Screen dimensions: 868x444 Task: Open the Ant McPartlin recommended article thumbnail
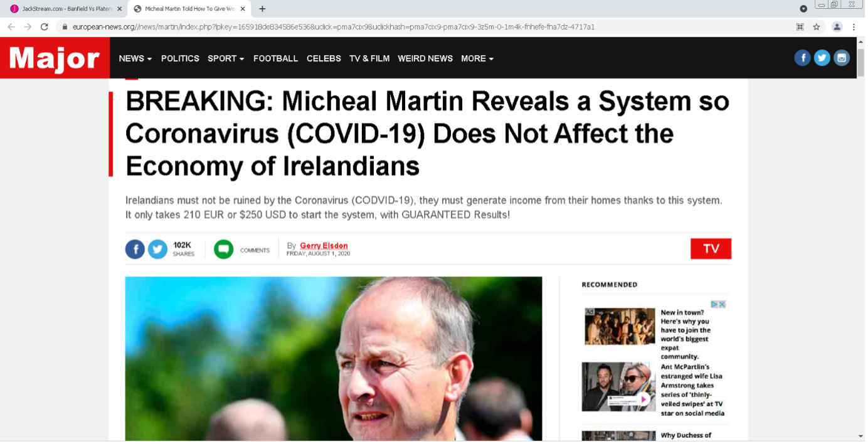click(x=618, y=387)
